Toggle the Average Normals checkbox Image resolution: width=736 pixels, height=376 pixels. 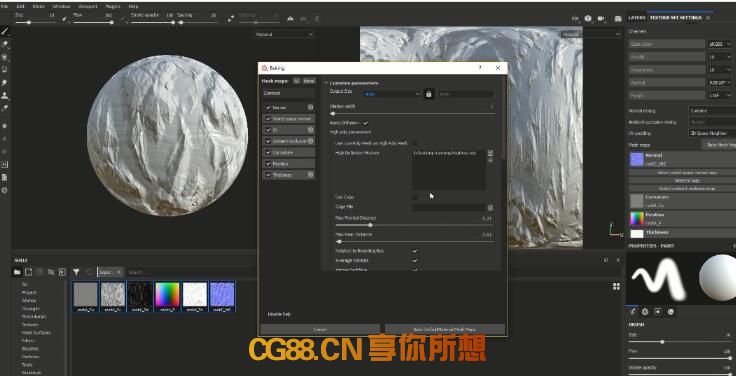point(414,260)
